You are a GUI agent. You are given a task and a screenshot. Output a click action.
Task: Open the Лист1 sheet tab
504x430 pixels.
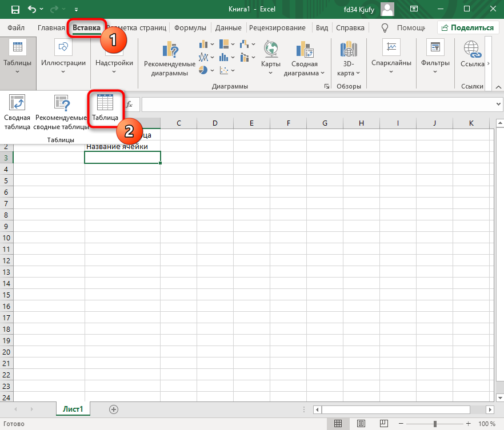point(73,409)
